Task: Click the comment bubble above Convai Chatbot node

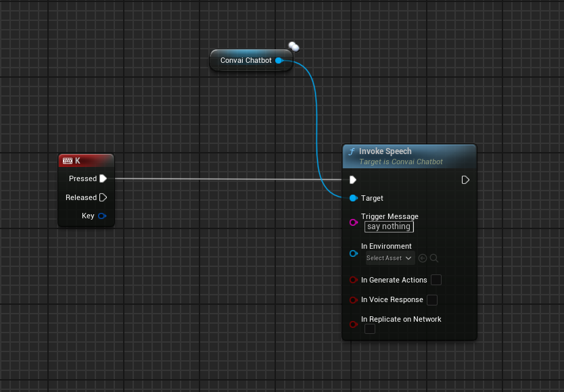Action: click(x=293, y=47)
